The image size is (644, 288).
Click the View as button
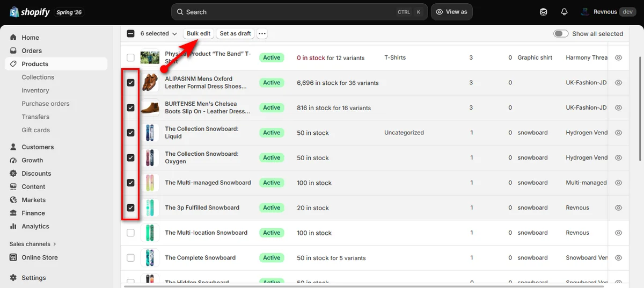point(451,12)
